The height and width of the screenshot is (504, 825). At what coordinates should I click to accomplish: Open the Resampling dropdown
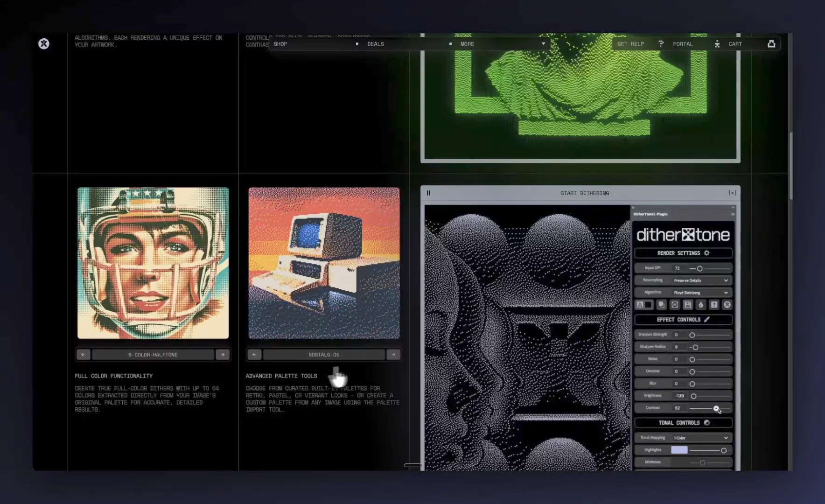[x=700, y=280]
